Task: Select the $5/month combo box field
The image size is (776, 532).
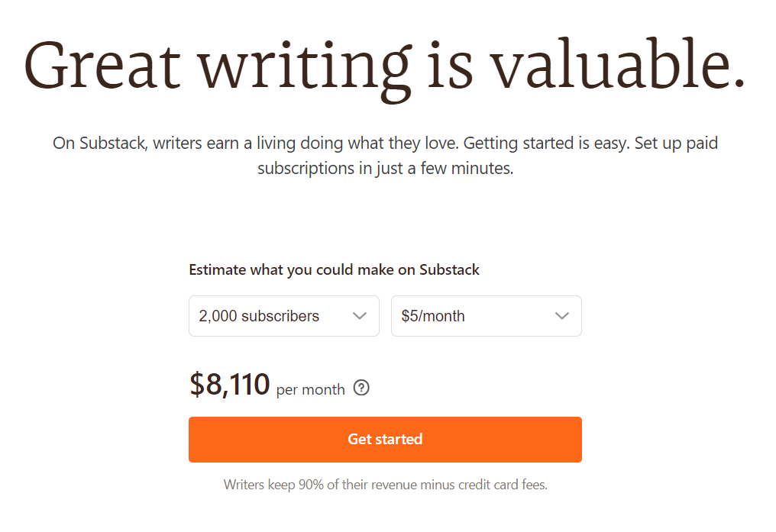Action: point(486,315)
